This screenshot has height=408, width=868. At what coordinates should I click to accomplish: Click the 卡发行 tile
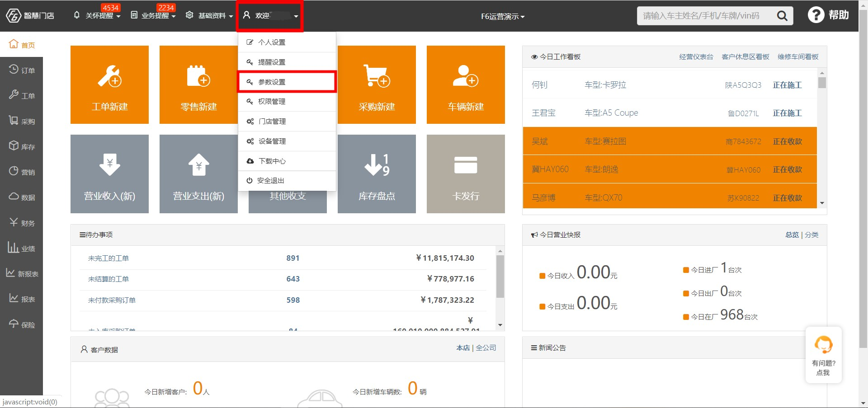(x=466, y=174)
